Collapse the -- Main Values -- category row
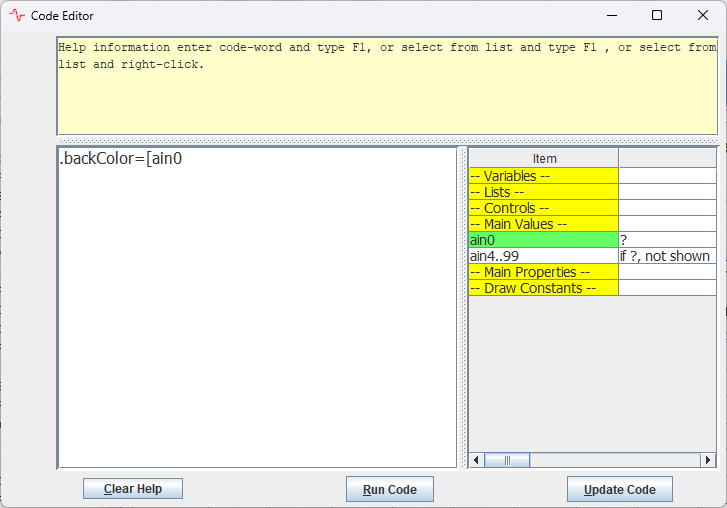Image resolution: width=727 pixels, height=508 pixels. pyautogui.click(x=543, y=224)
